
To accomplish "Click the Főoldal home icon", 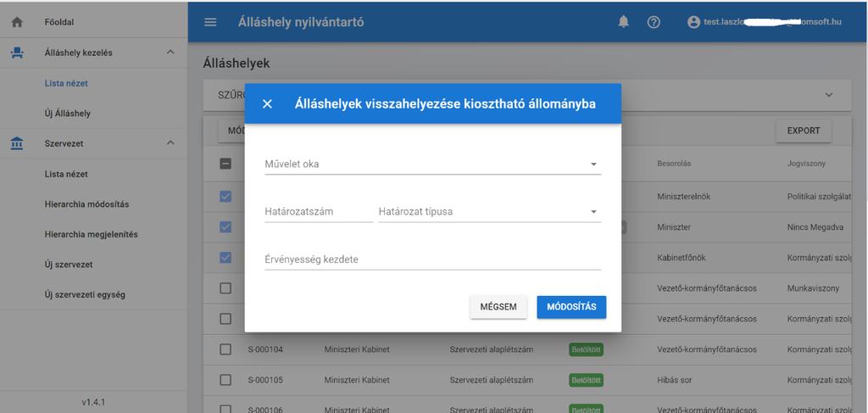I will pos(17,22).
